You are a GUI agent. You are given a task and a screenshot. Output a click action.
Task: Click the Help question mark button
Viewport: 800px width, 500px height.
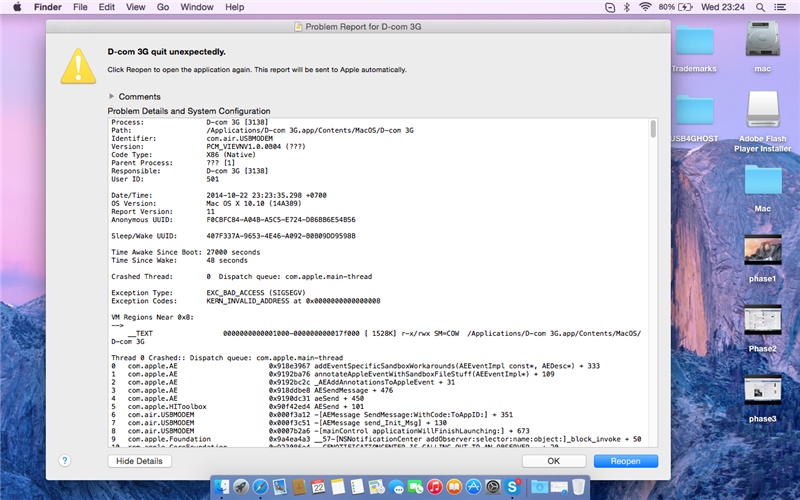click(x=64, y=461)
